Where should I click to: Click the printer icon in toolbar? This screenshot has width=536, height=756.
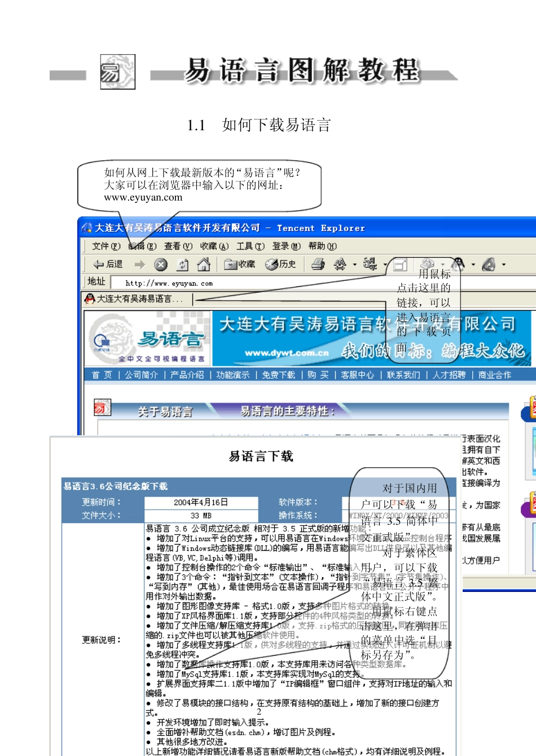(x=318, y=264)
